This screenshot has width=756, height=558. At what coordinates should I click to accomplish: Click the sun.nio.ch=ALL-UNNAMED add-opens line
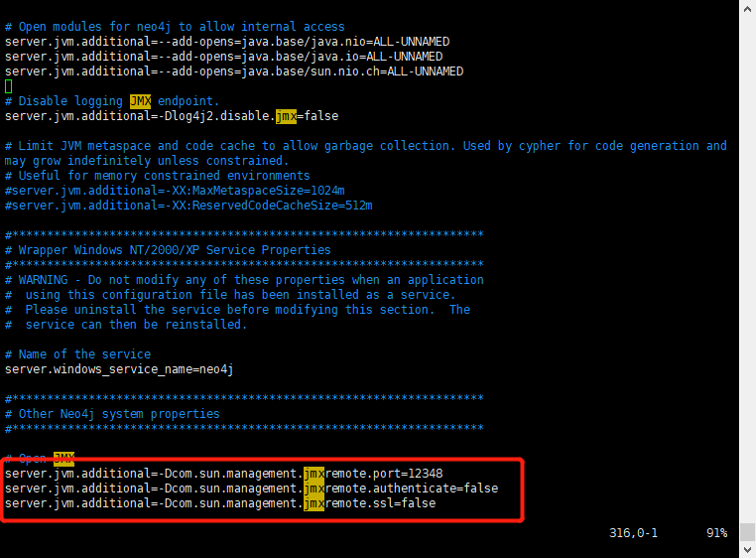[234, 71]
